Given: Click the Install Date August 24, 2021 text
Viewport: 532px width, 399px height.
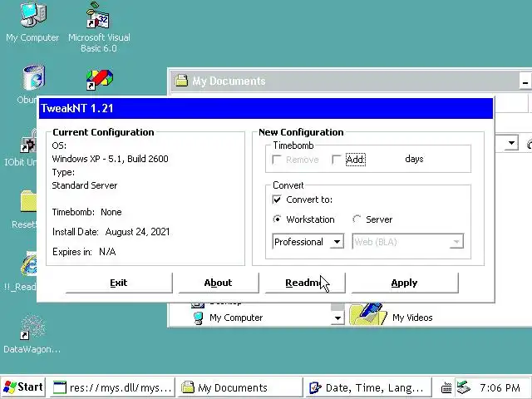Looking at the screenshot, I should (111, 232).
